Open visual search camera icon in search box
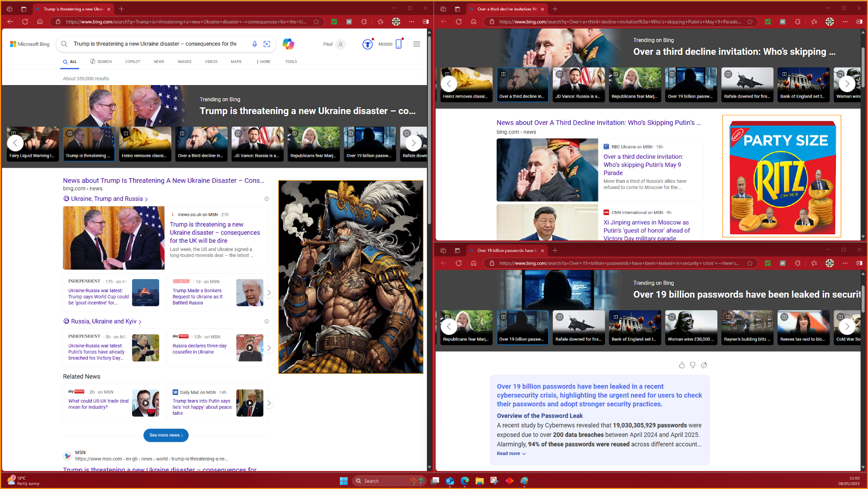 pos(267,44)
